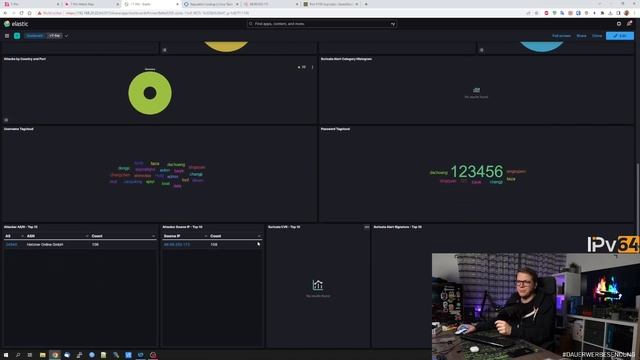
Task: Switch to the second browser tab
Action: click(91, 4)
